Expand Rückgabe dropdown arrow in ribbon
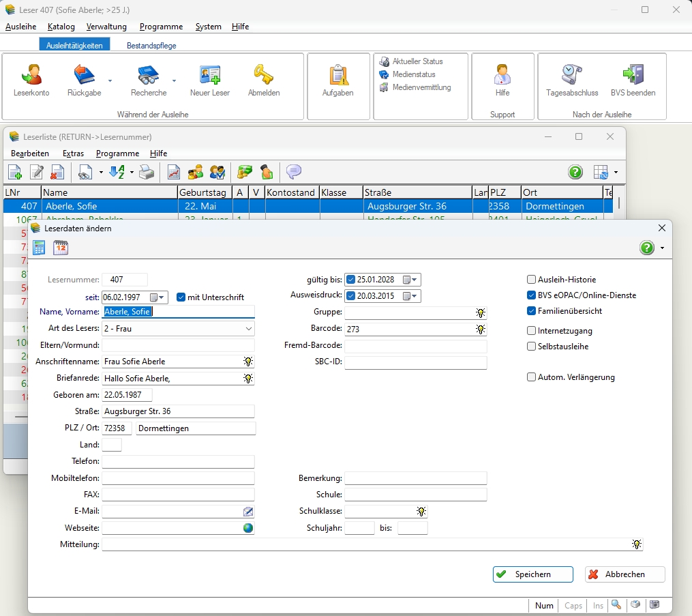This screenshot has width=692, height=616. click(110, 80)
